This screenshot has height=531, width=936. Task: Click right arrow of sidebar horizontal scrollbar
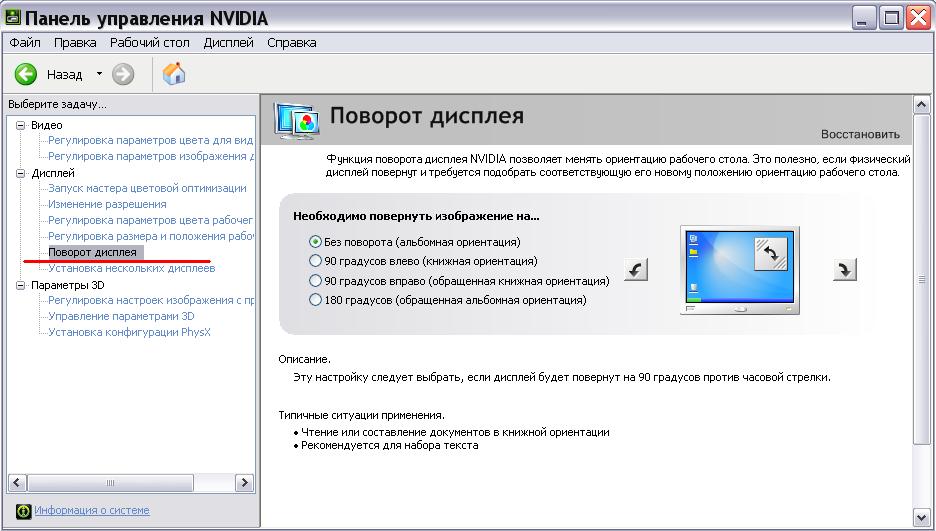[x=244, y=483]
